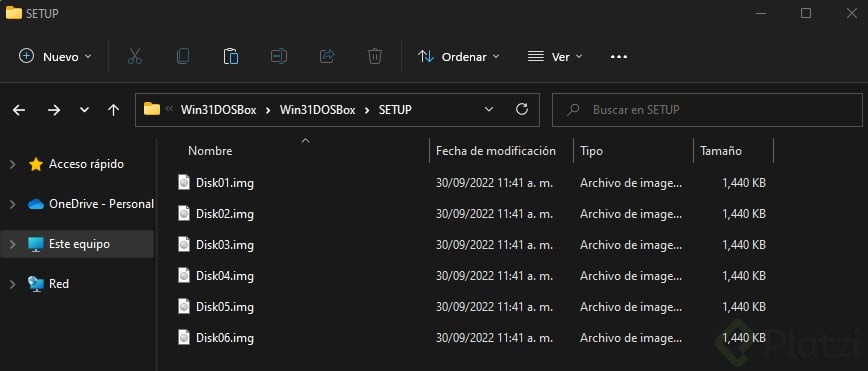
Task: Open the three-dot more options menu
Action: point(619,56)
